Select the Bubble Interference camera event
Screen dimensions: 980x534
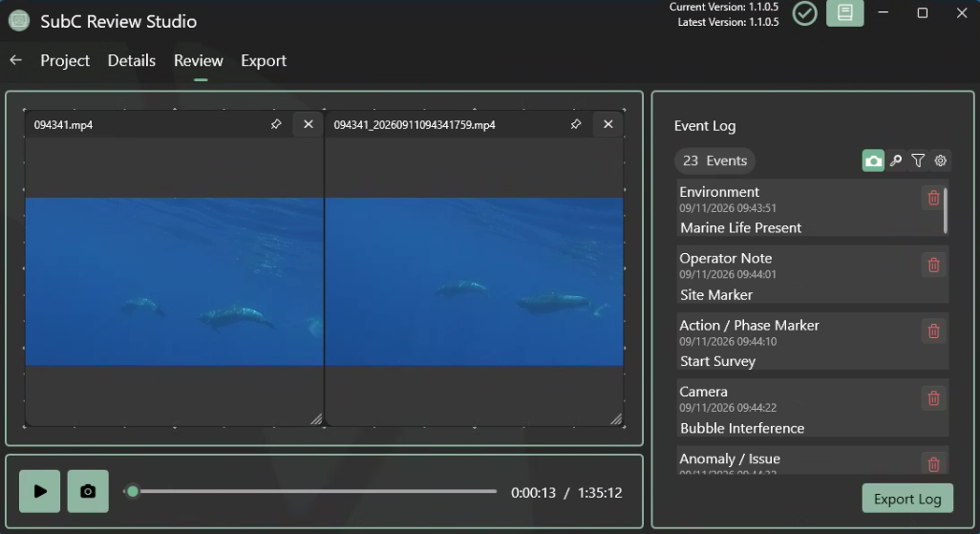tap(813, 408)
